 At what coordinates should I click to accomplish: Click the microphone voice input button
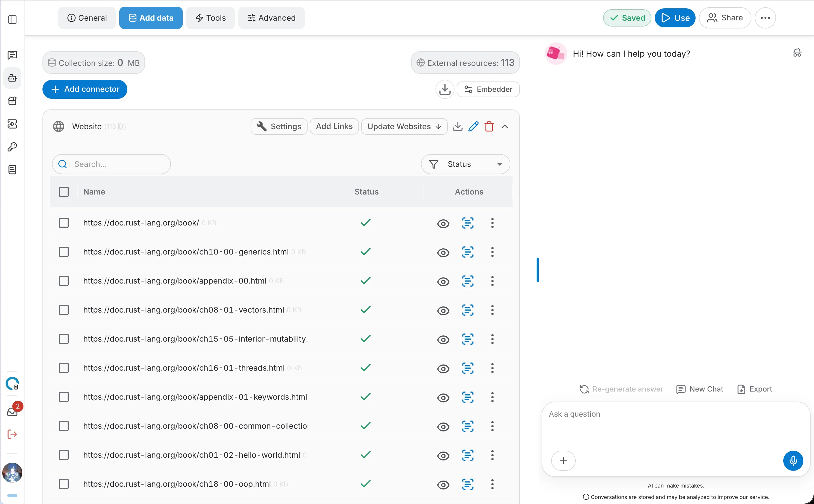pos(793,460)
